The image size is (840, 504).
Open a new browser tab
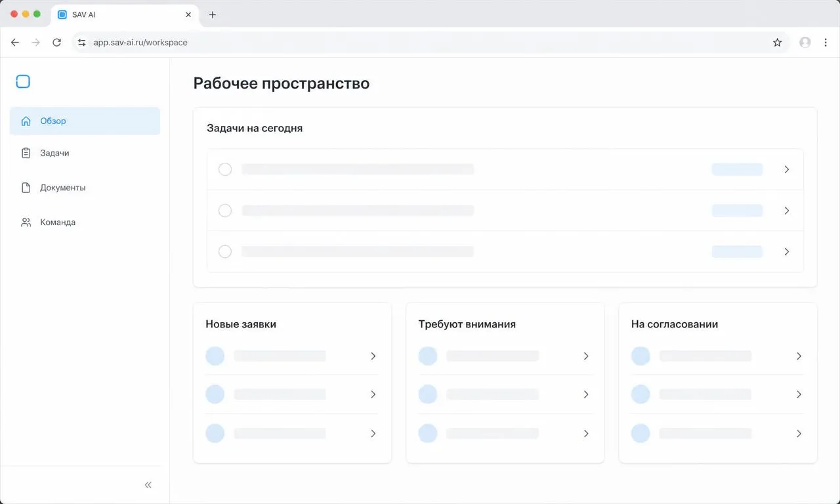(213, 14)
